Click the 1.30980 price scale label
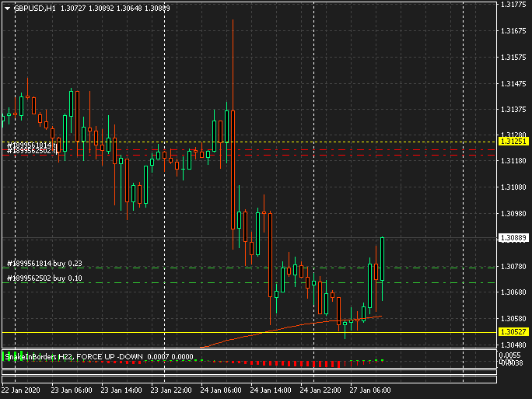Image resolution: width=532 pixels, height=399 pixels. 513,214
